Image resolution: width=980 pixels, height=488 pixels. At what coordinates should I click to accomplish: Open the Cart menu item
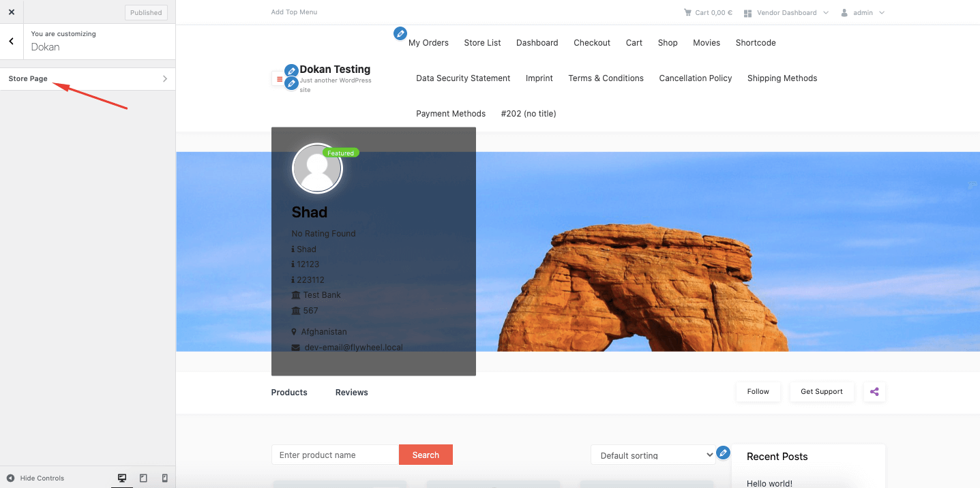(634, 43)
